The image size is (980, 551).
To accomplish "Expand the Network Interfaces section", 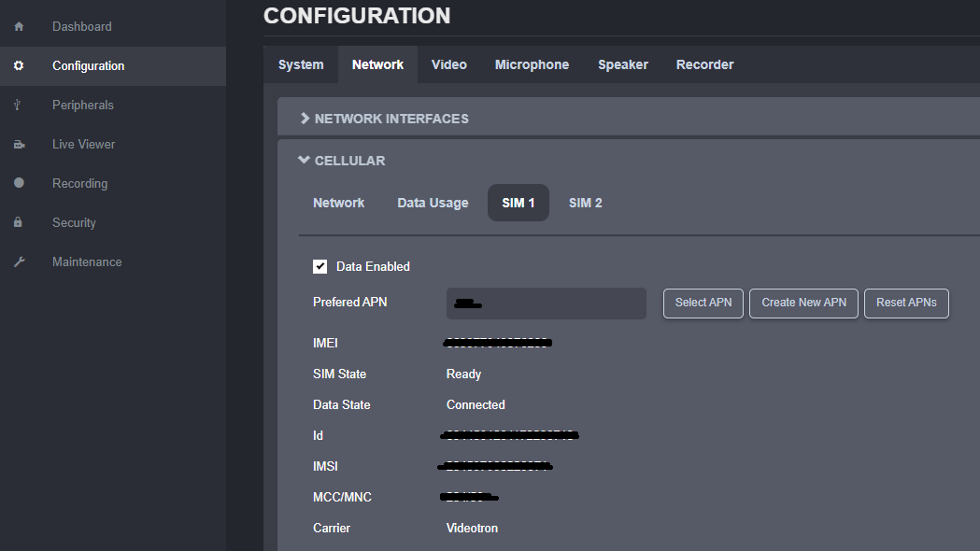I will tap(384, 119).
